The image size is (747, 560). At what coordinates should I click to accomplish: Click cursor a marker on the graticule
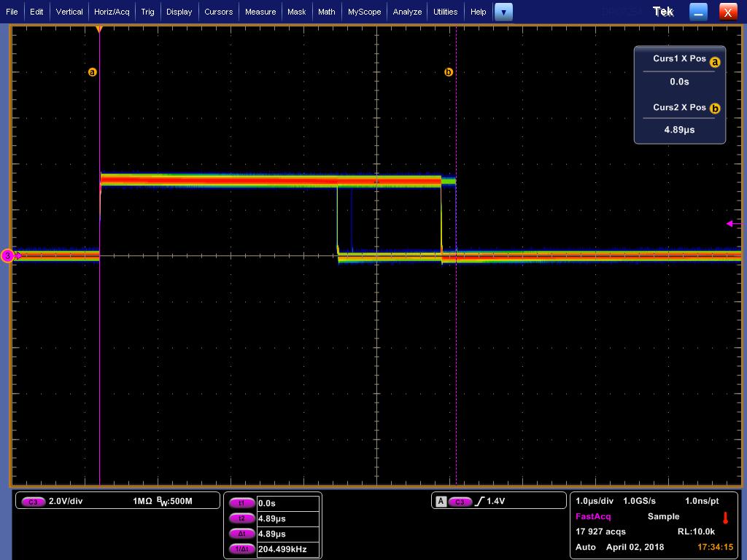point(93,72)
